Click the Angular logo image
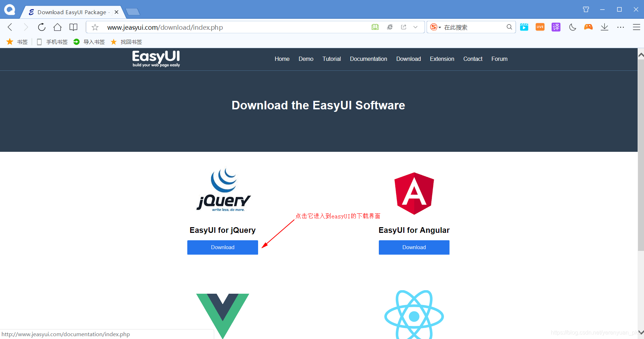 tap(414, 193)
